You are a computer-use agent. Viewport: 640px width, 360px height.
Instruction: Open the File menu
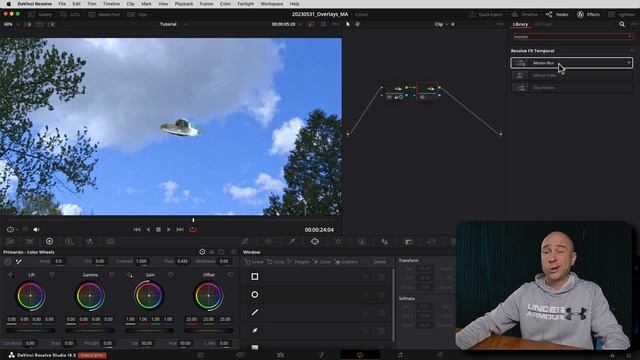(62, 4)
